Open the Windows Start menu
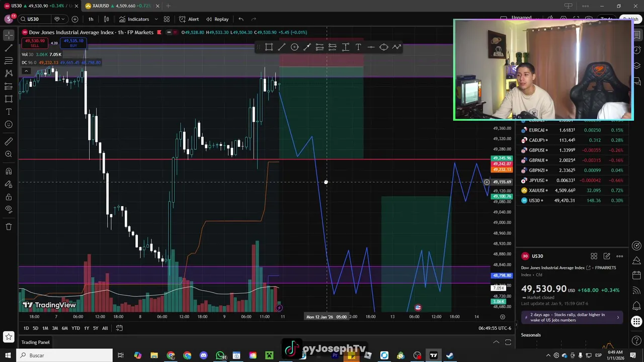Screen dimensions: 644x362 pos(8,355)
